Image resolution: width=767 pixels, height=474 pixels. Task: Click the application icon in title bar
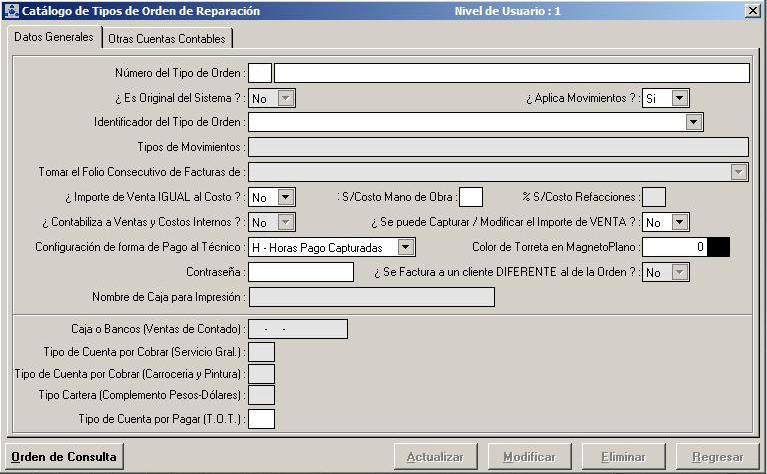tap(11, 11)
